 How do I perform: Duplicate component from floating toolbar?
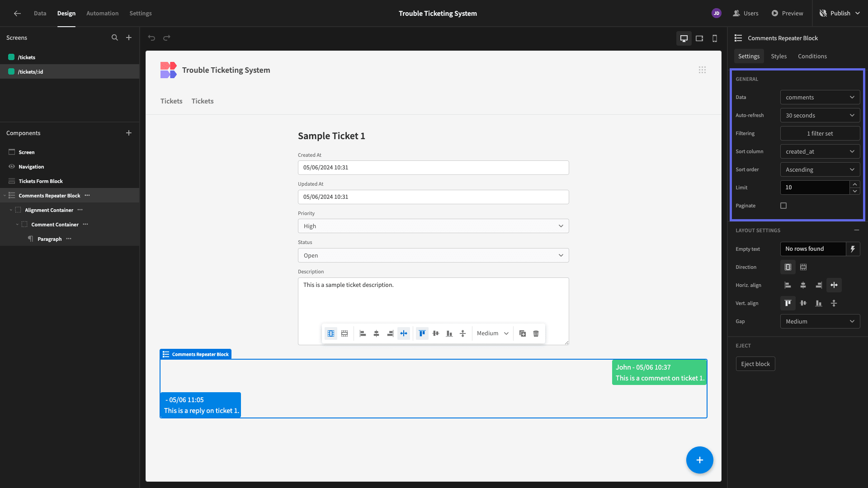523,333
